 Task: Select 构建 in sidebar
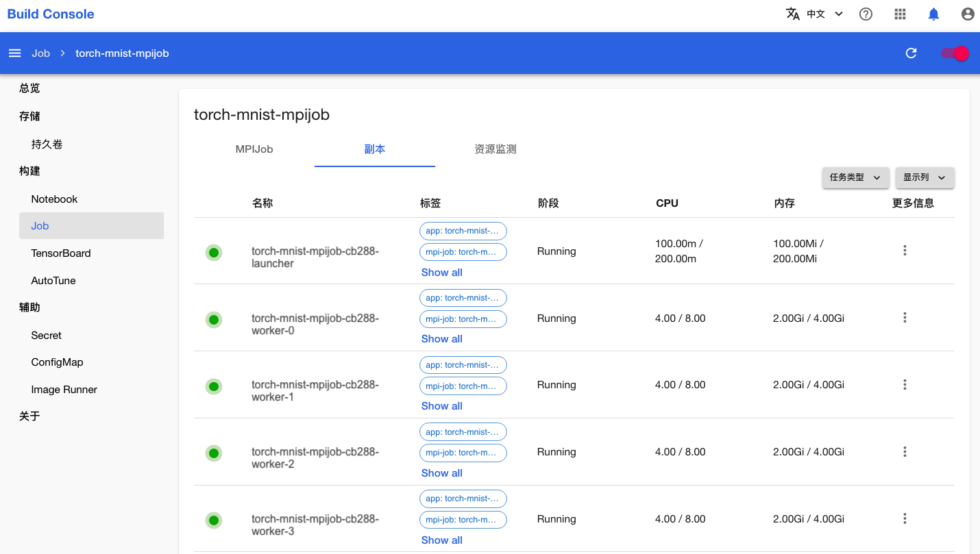[x=29, y=171]
